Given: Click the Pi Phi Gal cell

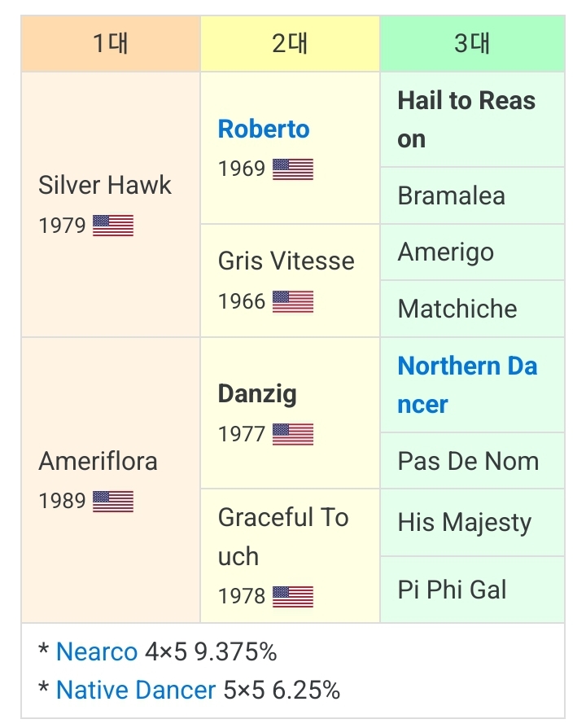Looking at the screenshot, I should pyautogui.click(x=452, y=590).
